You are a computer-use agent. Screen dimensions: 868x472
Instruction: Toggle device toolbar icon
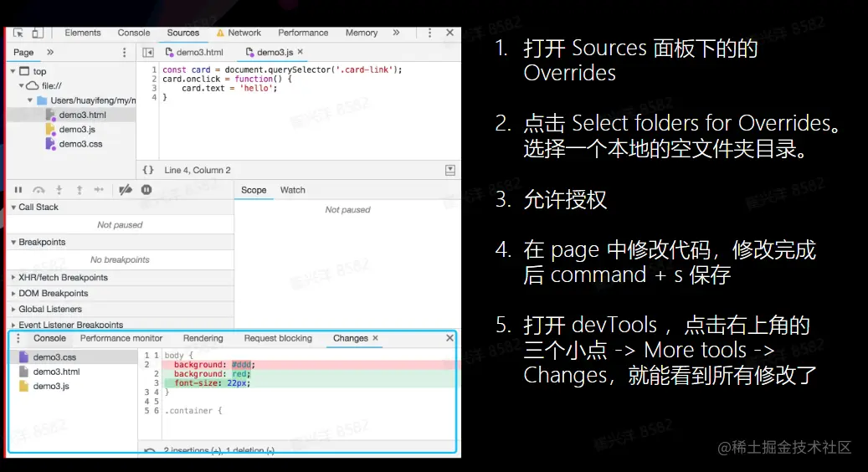coord(37,33)
